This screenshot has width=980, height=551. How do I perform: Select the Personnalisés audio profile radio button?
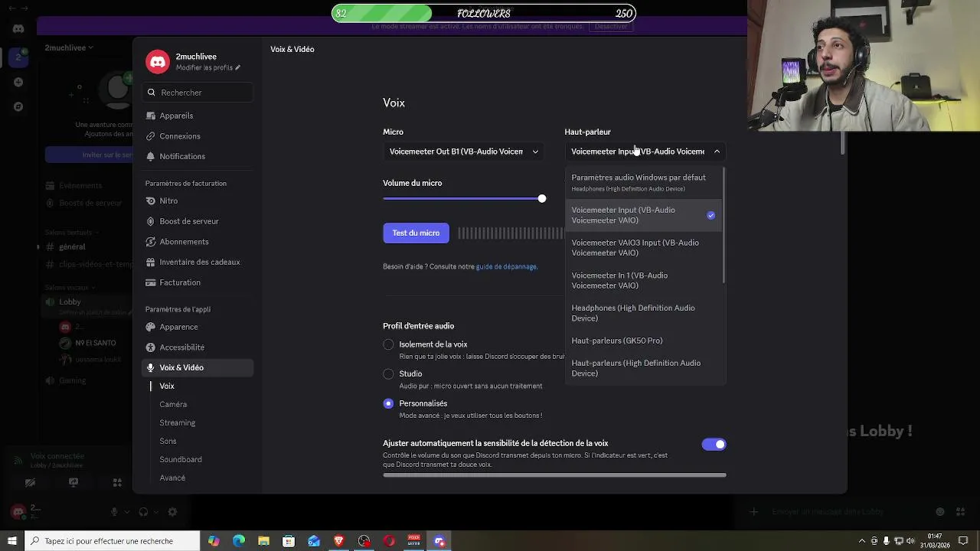[x=388, y=403]
